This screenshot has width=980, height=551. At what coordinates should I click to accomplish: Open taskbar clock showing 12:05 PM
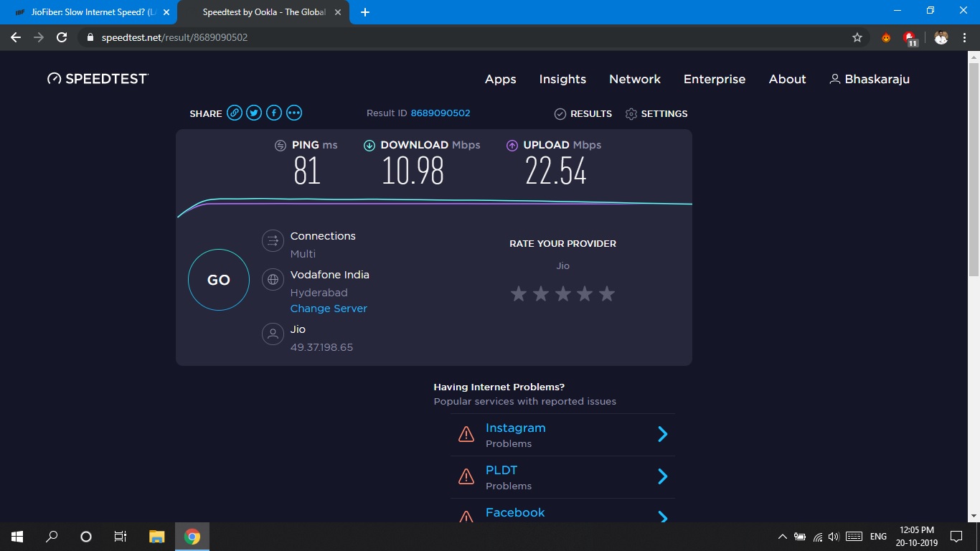(x=917, y=537)
